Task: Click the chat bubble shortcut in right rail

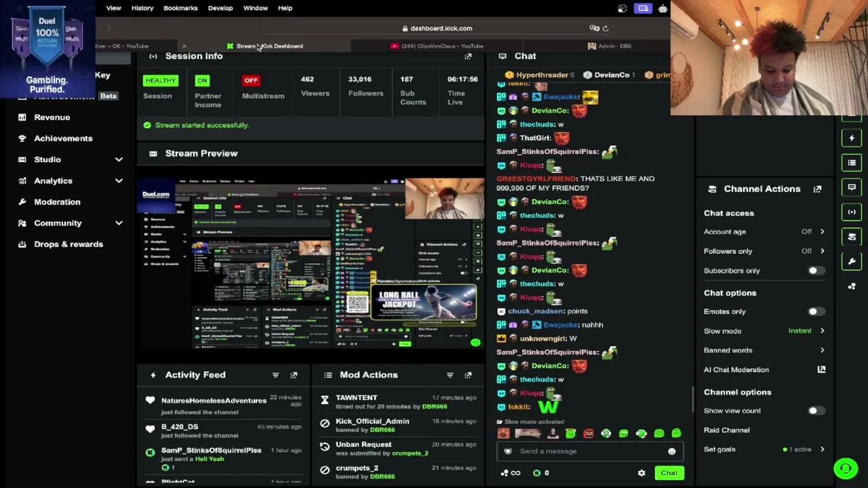Action: pos(852,187)
